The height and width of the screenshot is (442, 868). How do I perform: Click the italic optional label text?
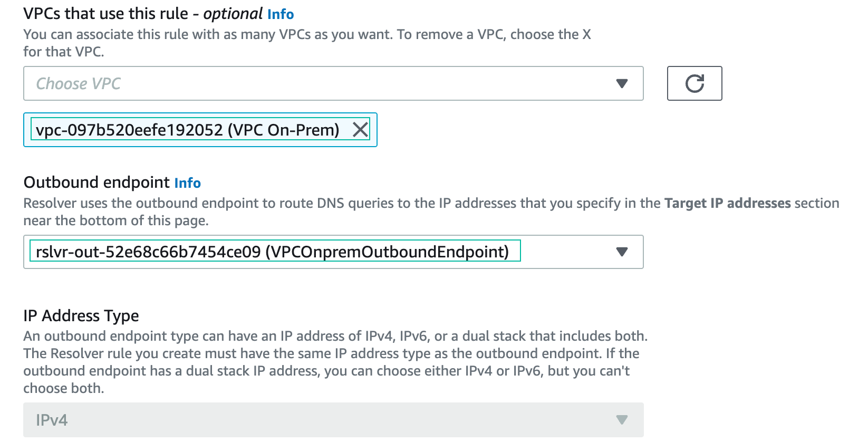(x=233, y=14)
